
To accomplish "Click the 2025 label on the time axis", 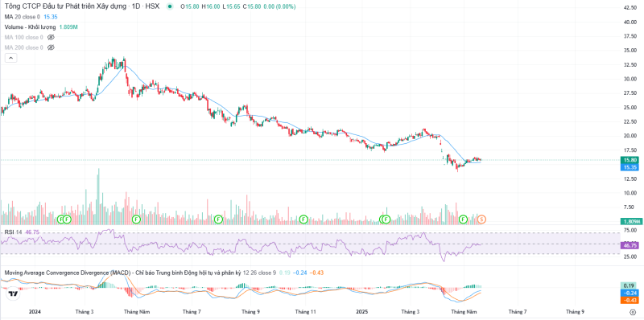I will (362, 312).
